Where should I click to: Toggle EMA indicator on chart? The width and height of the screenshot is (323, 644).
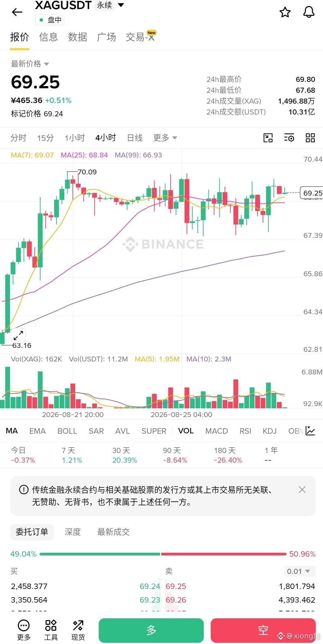37,431
